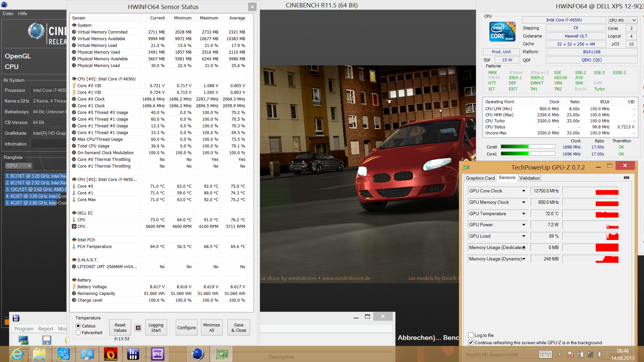This screenshot has width=644, height=362.
Task: Switch to the Graphics Card tab
Action: (480, 178)
